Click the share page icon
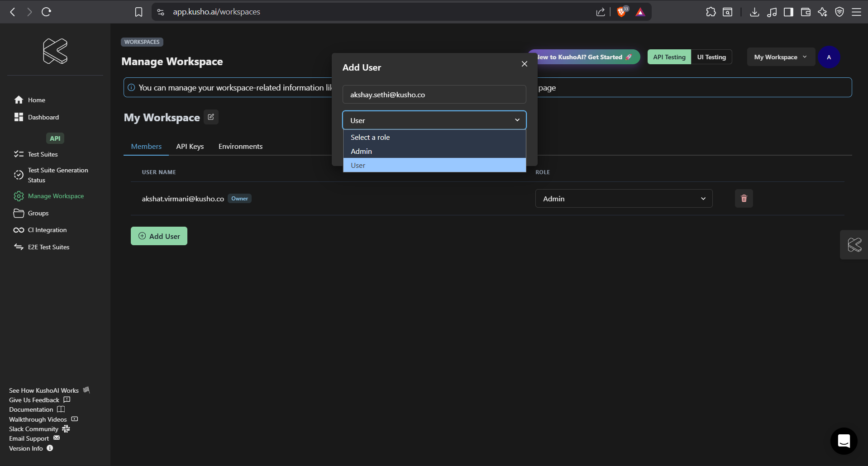868x466 pixels. point(601,12)
